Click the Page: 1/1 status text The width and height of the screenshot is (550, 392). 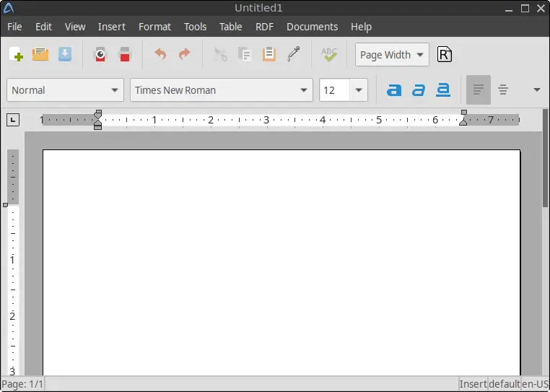point(22,384)
